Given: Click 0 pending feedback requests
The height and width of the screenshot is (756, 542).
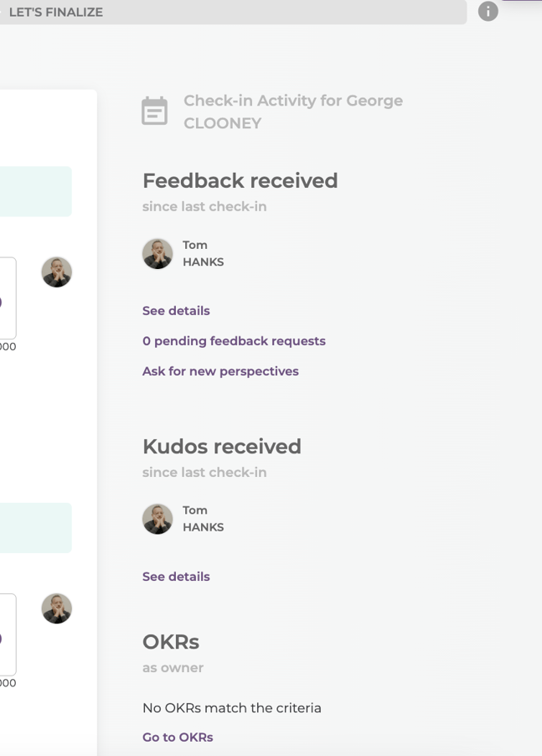Looking at the screenshot, I should (235, 341).
